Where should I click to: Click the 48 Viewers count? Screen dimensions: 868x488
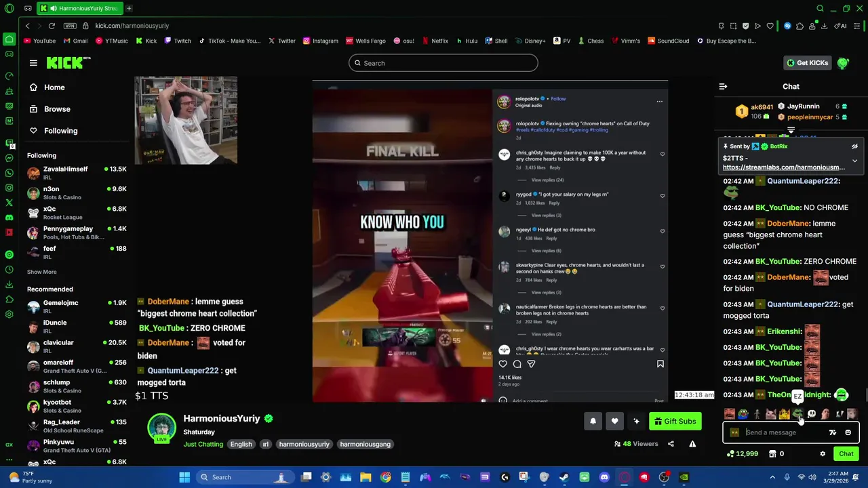click(x=636, y=444)
